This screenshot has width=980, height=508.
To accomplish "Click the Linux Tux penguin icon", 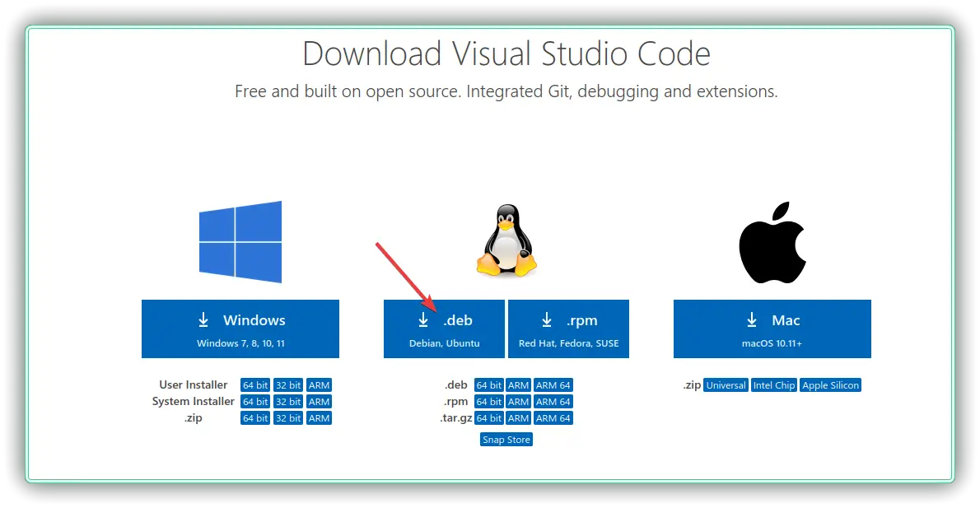I will 506,240.
